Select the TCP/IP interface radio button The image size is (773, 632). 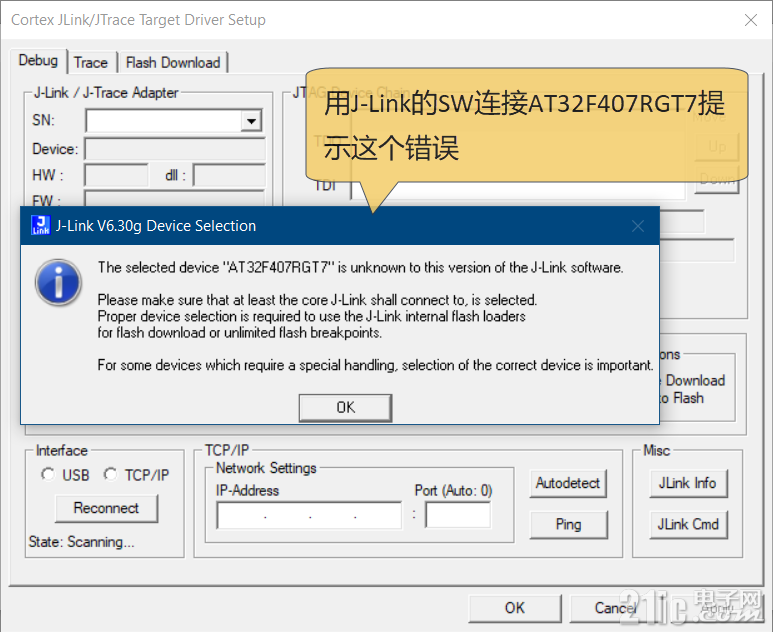pos(110,474)
